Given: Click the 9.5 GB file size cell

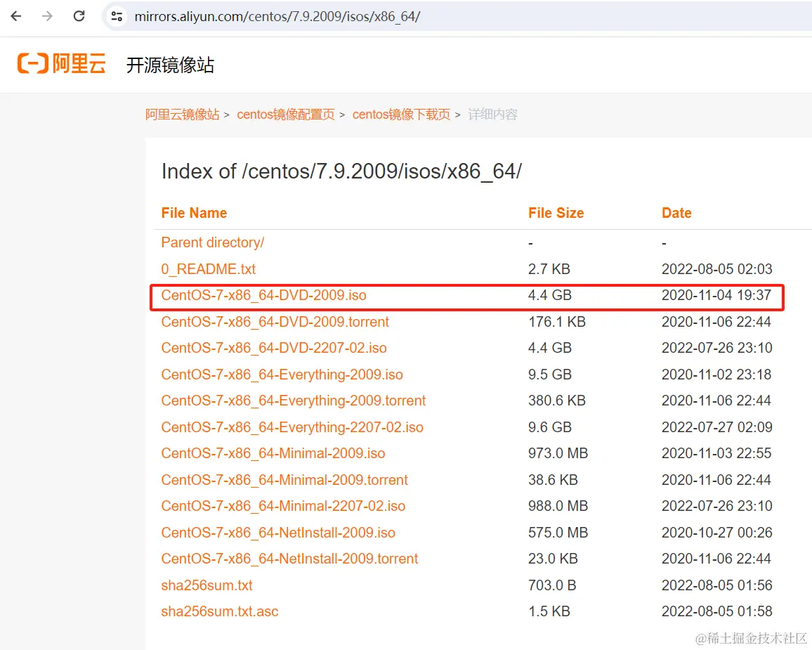Looking at the screenshot, I should (550, 375).
